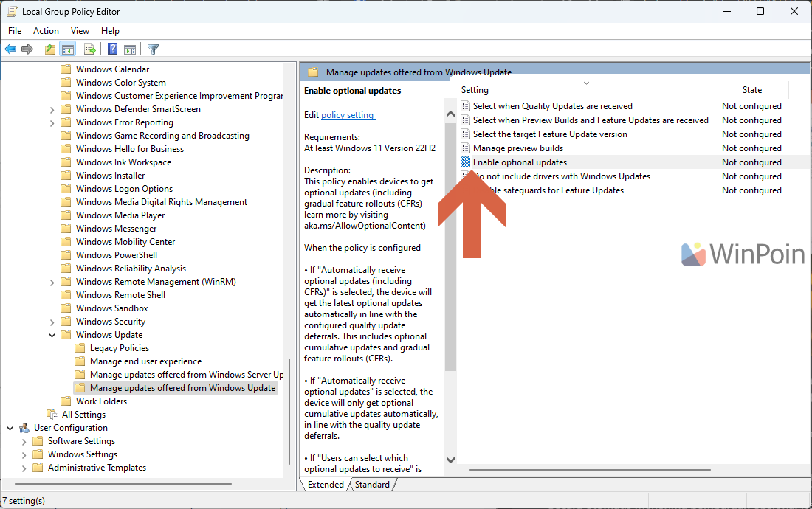The image size is (812, 509).
Task: Expand the Software Settings node
Action: pyautogui.click(x=24, y=441)
